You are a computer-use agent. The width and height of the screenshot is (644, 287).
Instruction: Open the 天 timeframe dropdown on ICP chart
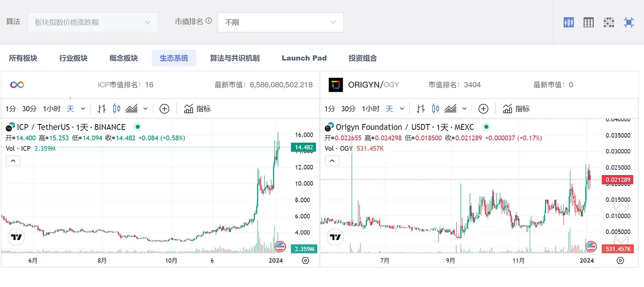[83, 108]
